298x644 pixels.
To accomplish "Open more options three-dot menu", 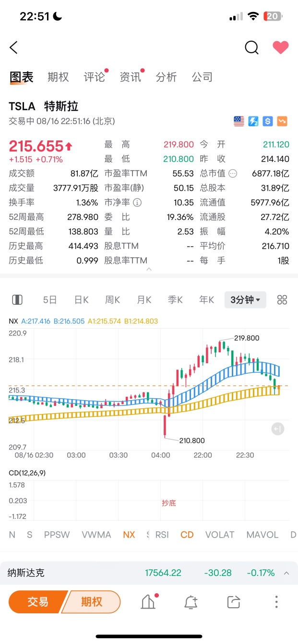I will (x=276, y=602).
